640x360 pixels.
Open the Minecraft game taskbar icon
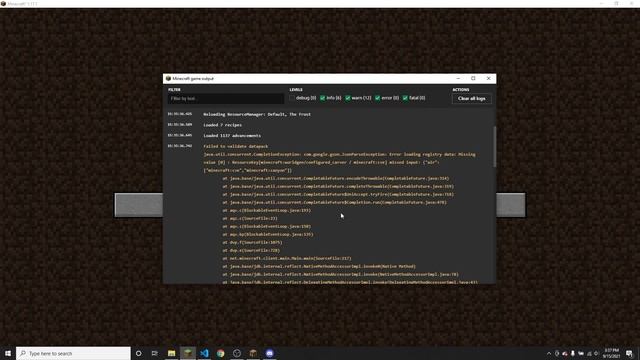point(253,353)
